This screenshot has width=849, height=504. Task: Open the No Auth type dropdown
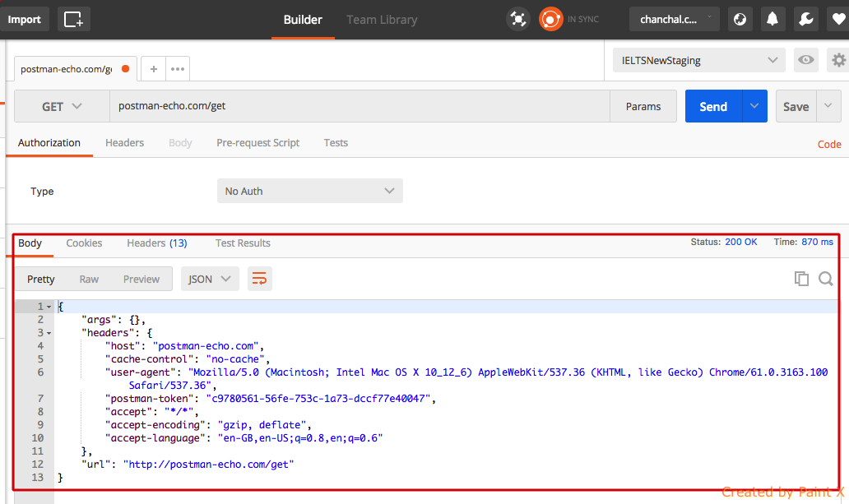(x=310, y=191)
